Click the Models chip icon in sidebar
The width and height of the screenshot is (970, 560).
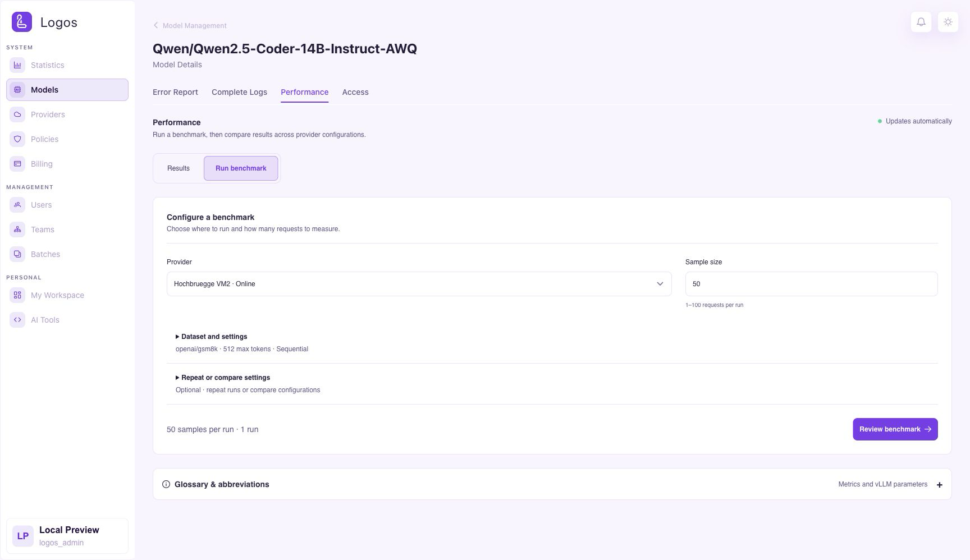coord(17,90)
